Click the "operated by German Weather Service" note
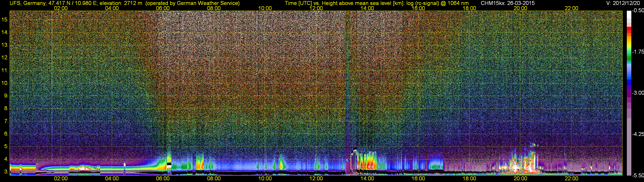644x182 pixels. click(193, 3)
